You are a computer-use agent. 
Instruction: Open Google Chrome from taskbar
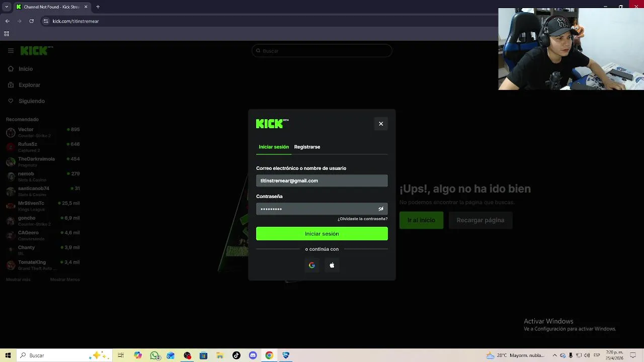(269, 355)
